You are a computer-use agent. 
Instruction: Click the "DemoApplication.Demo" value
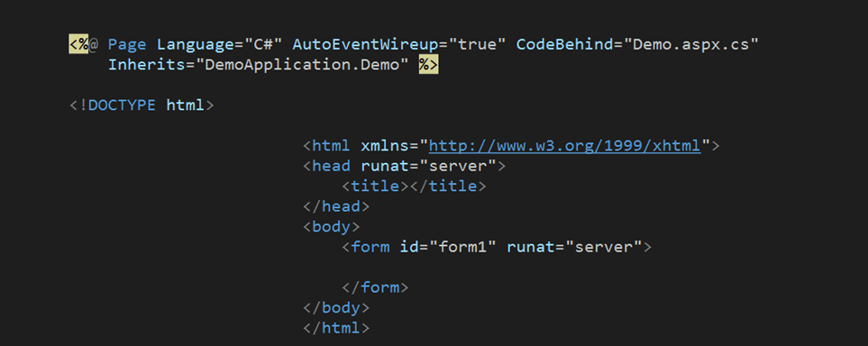[x=302, y=65]
